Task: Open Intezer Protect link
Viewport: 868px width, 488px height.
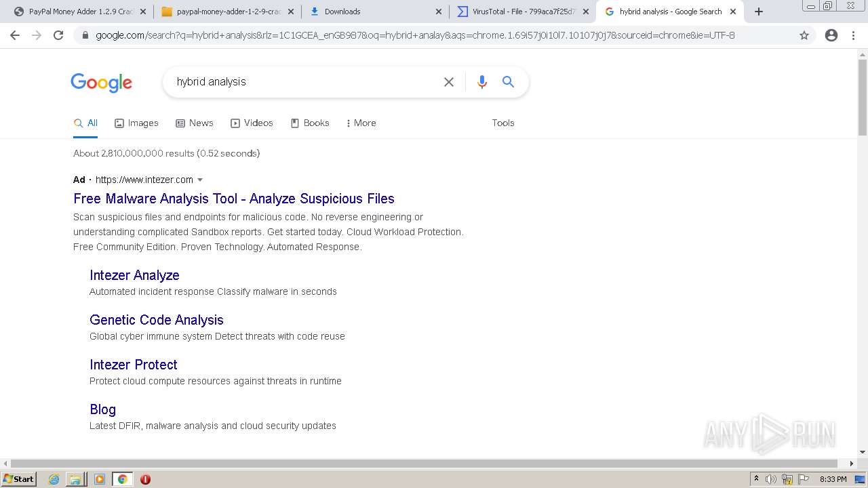Action: pos(134,365)
